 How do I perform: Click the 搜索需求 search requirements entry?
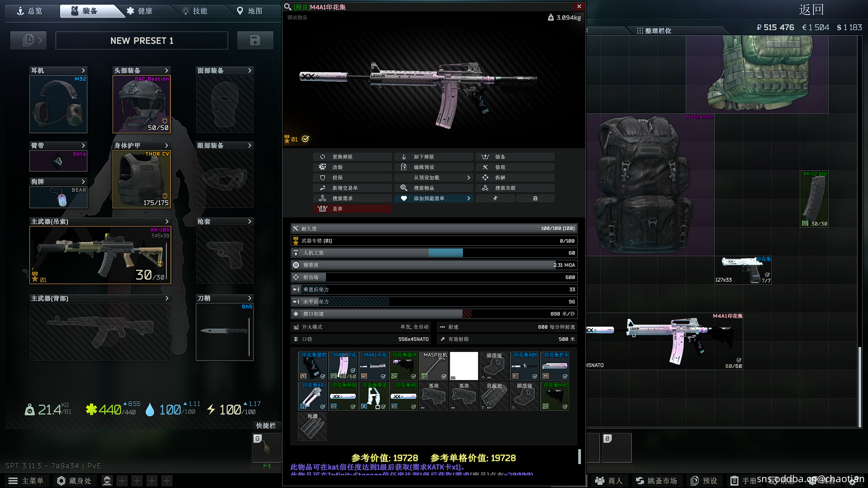[352, 198]
